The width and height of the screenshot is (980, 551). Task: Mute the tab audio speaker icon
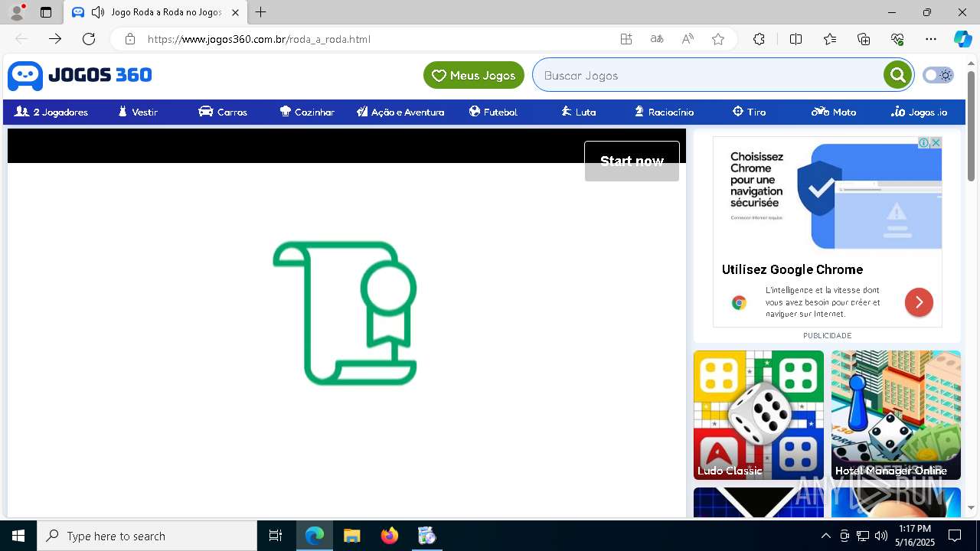[98, 12]
